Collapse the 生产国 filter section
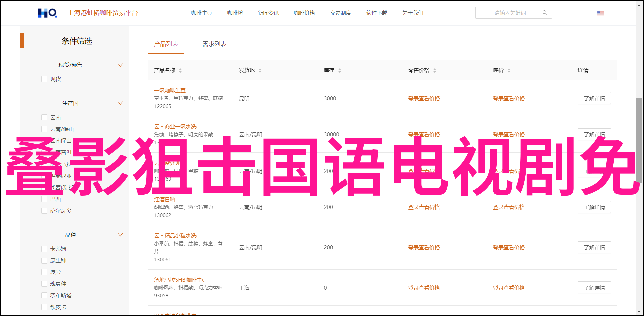The height and width of the screenshot is (317, 644). [x=120, y=103]
